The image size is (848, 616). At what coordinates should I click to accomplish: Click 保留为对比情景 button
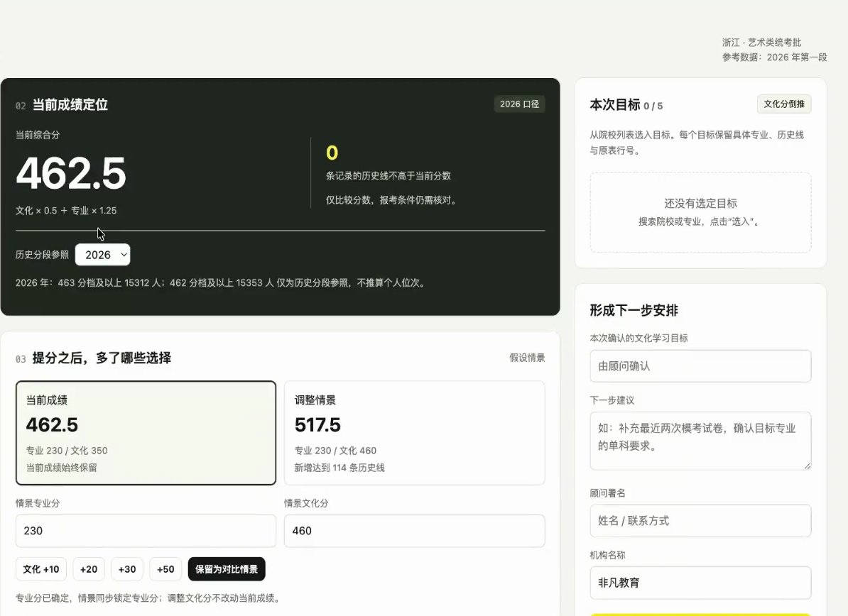pyautogui.click(x=227, y=569)
